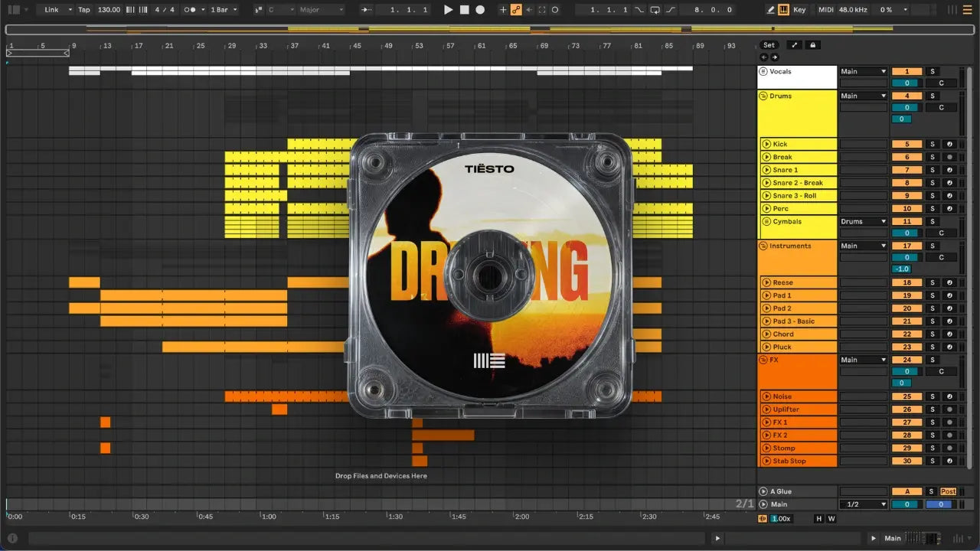The width and height of the screenshot is (980, 551).
Task: Collapse the FX group track
Action: coord(763,360)
